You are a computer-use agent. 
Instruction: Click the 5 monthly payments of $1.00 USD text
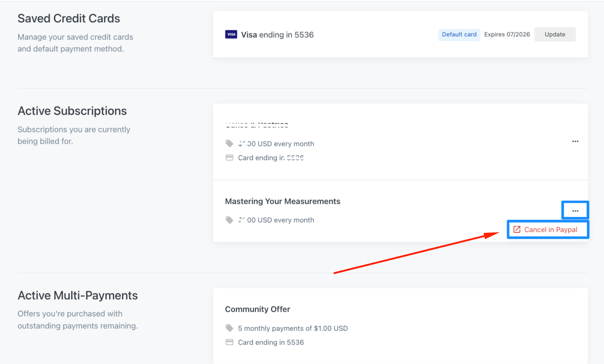point(293,328)
